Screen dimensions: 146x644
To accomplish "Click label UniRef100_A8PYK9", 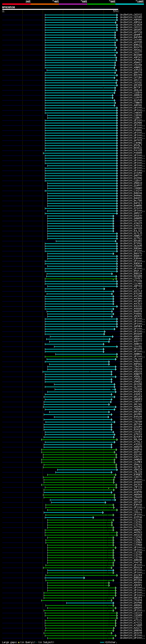I will (x=131, y=286).
